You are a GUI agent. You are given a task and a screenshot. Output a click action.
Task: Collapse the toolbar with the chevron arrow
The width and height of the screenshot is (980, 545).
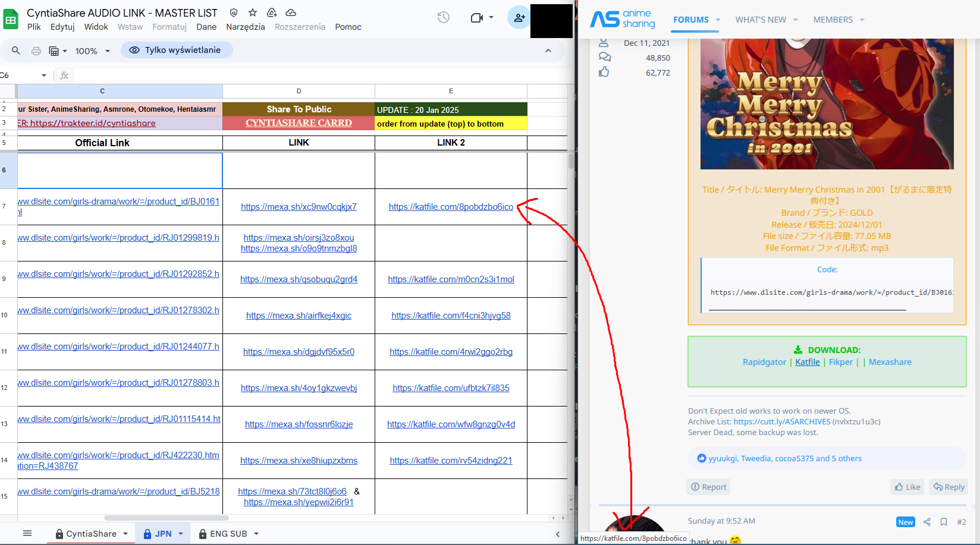coord(548,51)
